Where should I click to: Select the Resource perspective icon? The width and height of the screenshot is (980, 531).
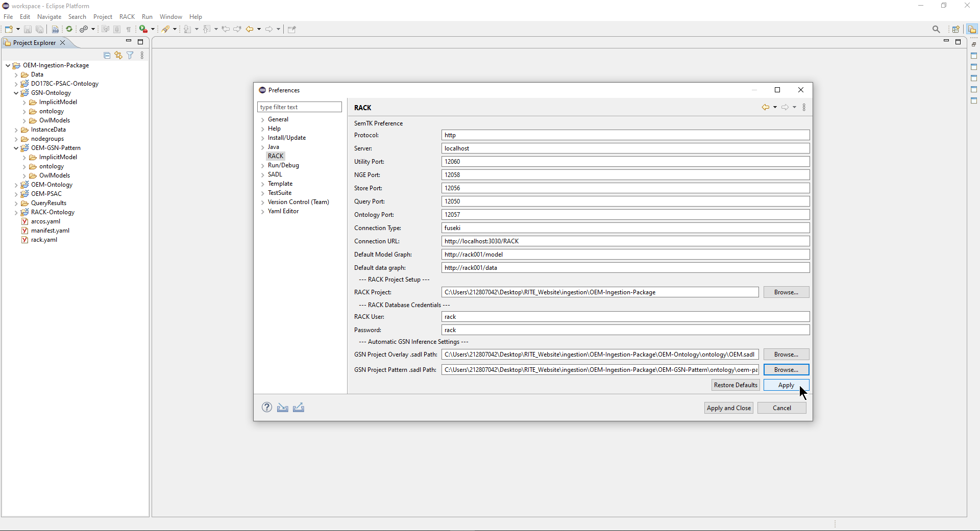pyautogui.click(x=972, y=29)
